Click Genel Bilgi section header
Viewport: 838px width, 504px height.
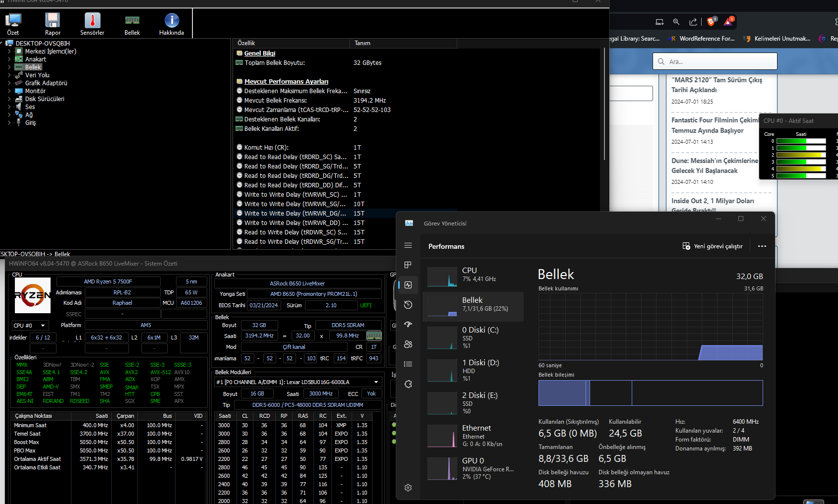(x=260, y=53)
